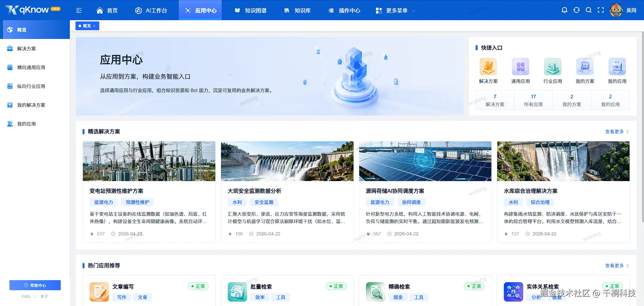The image size is (644, 306).
Task: Open the 解决方案 quick entry icon
Action: pos(488,67)
